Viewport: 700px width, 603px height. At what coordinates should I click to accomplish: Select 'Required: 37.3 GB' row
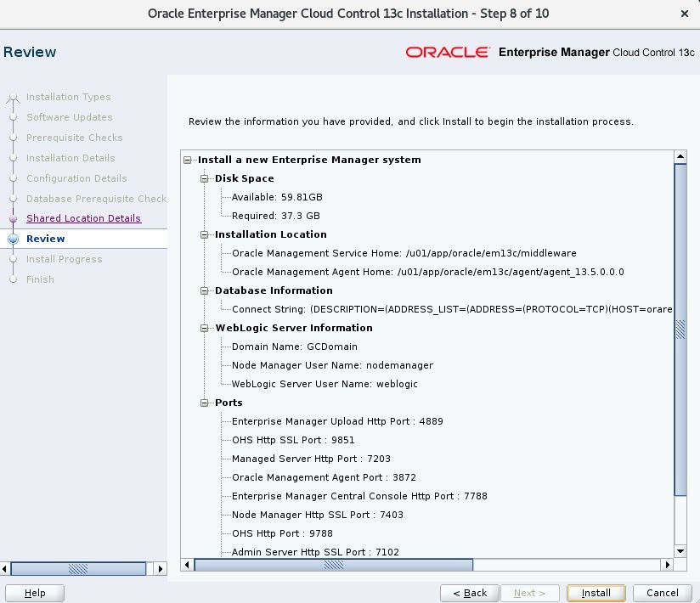click(x=275, y=216)
